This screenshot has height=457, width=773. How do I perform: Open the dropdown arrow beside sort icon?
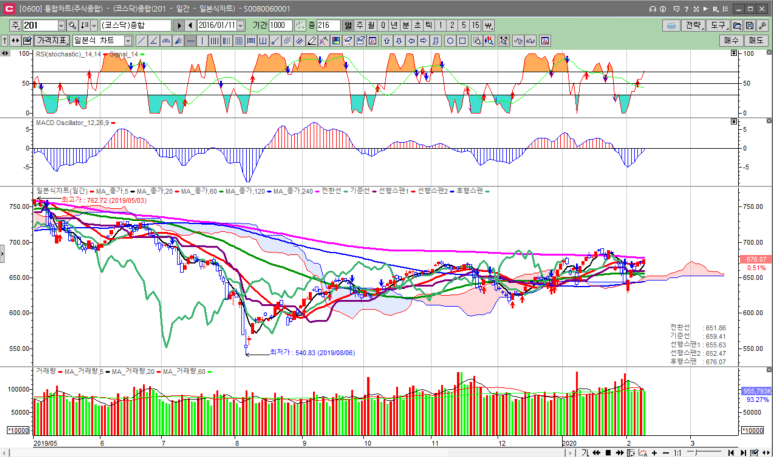coord(94,25)
